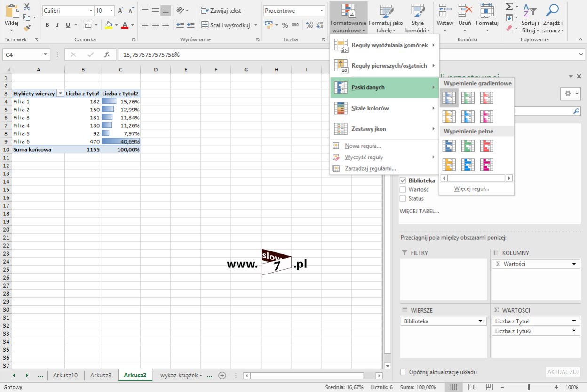Viewport: 587px width, 392px height.
Task: Open Zestawy ikon submenu
Action: point(385,129)
